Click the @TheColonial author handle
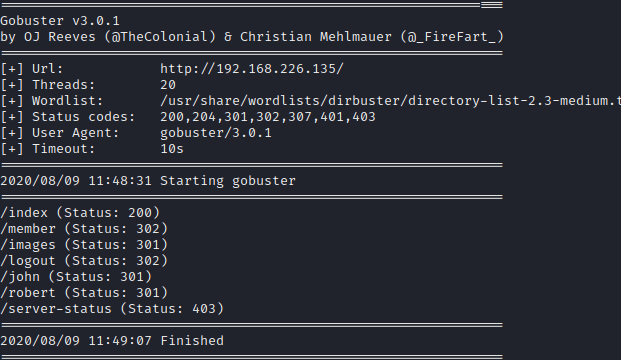 pyautogui.click(x=160, y=37)
